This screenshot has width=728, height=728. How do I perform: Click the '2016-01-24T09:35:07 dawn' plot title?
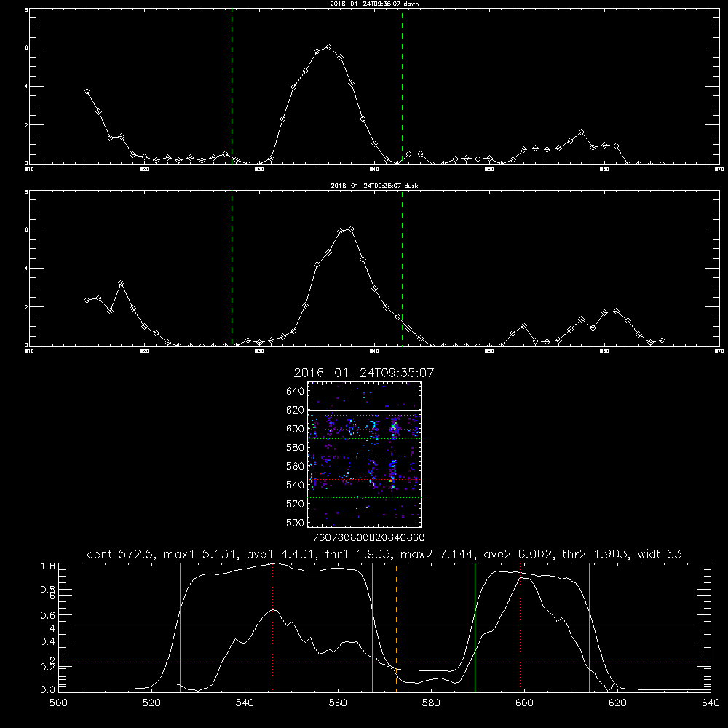[374, 4]
